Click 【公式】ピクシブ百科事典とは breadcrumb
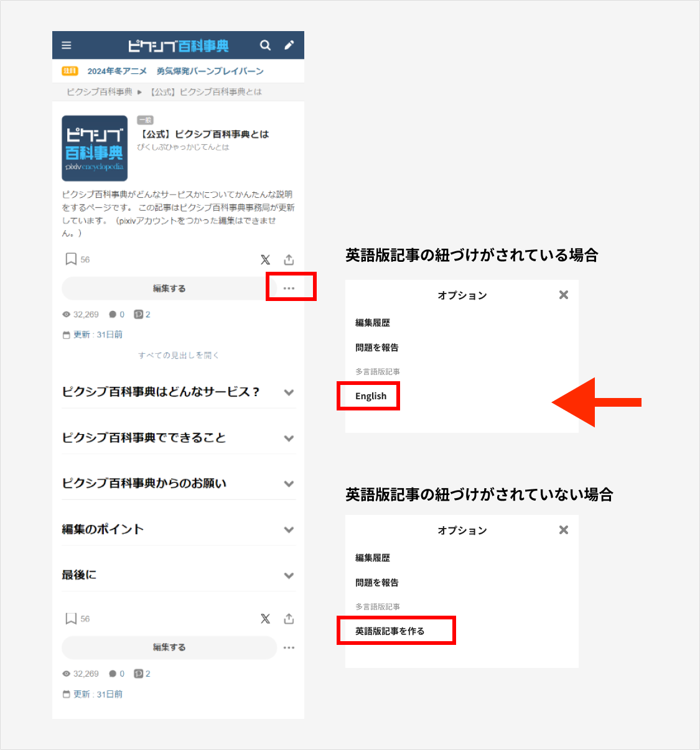 tap(206, 92)
